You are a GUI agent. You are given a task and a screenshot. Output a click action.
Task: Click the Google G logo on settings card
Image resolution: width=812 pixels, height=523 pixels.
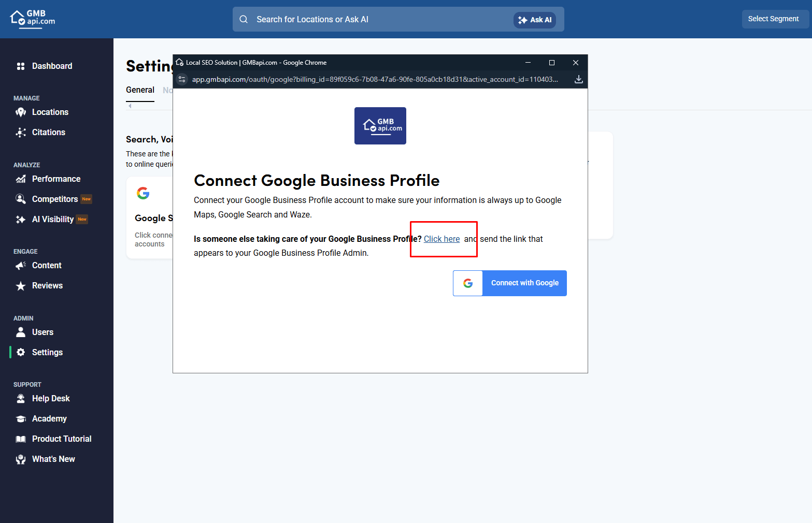point(143,193)
